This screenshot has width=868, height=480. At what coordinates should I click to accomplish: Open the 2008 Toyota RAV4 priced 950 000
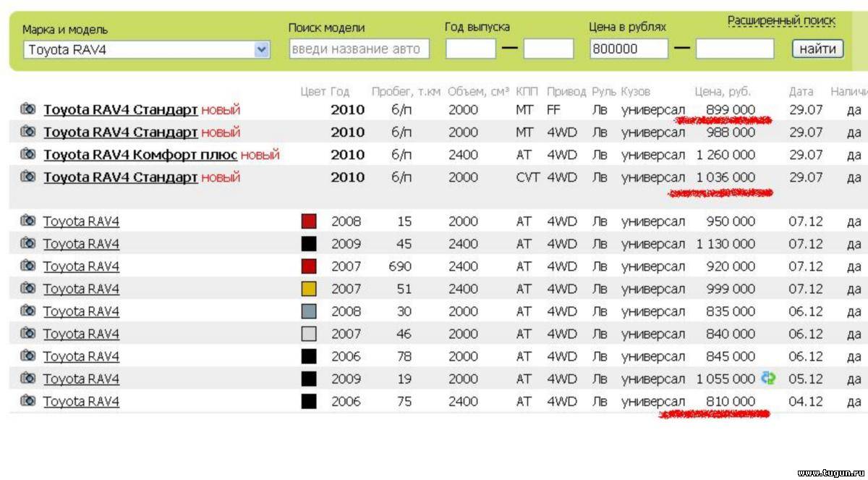[x=81, y=222]
